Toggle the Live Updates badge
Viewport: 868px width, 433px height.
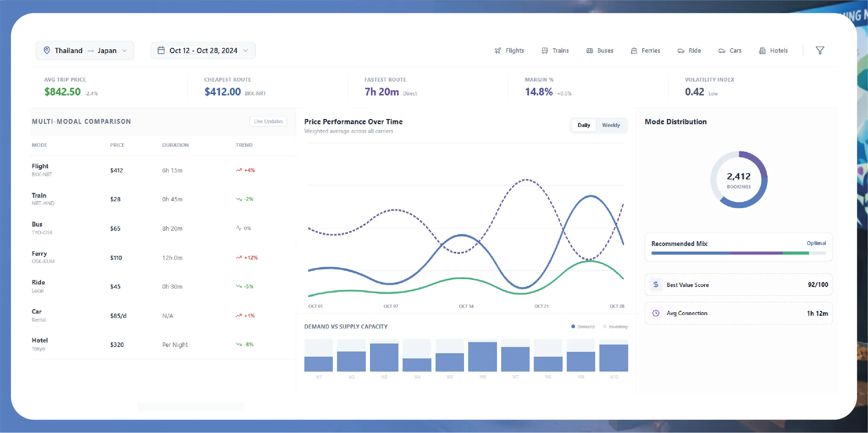268,121
